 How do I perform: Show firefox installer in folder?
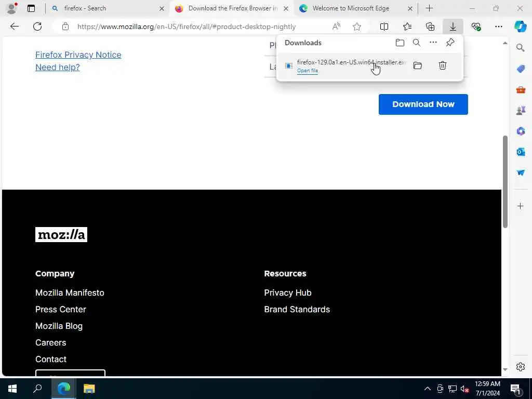click(x=418, y=65)
